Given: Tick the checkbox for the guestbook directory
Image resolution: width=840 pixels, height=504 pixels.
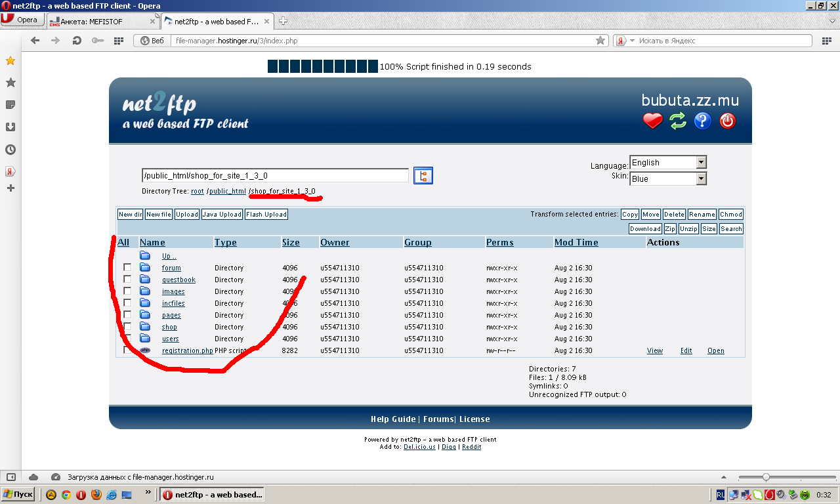Looking at the screenshot, I should (127, 280).
